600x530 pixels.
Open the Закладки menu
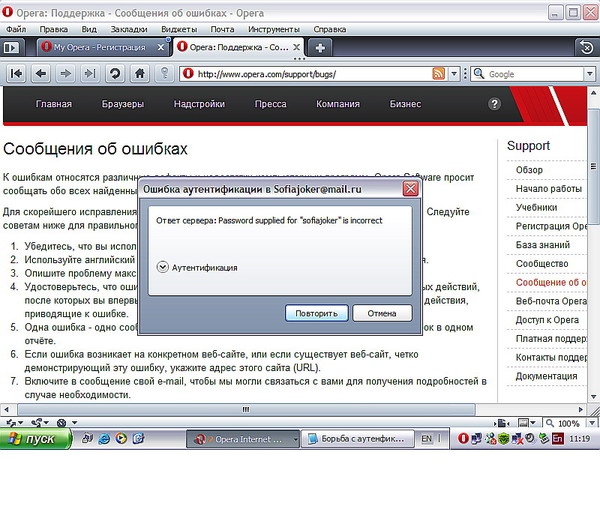[x=129, y=29]
